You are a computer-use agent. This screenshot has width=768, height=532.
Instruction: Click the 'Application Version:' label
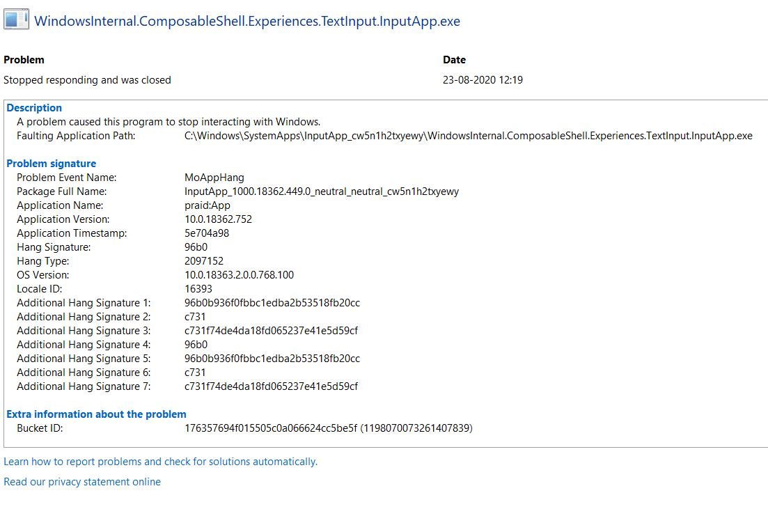63,219
